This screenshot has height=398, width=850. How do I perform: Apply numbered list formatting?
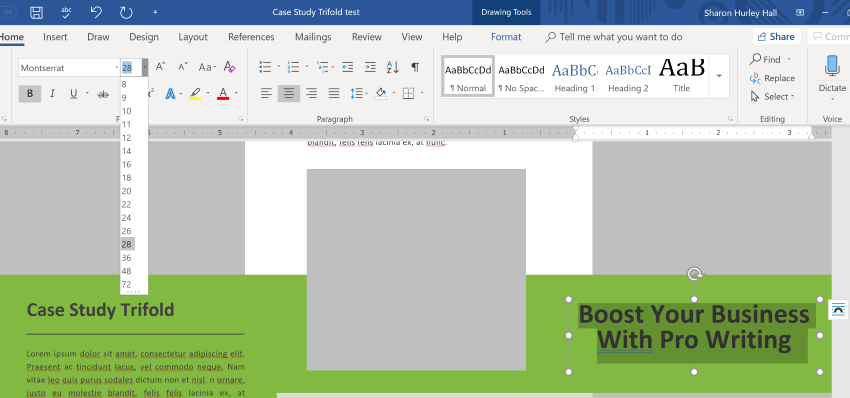tap(293, 67)
